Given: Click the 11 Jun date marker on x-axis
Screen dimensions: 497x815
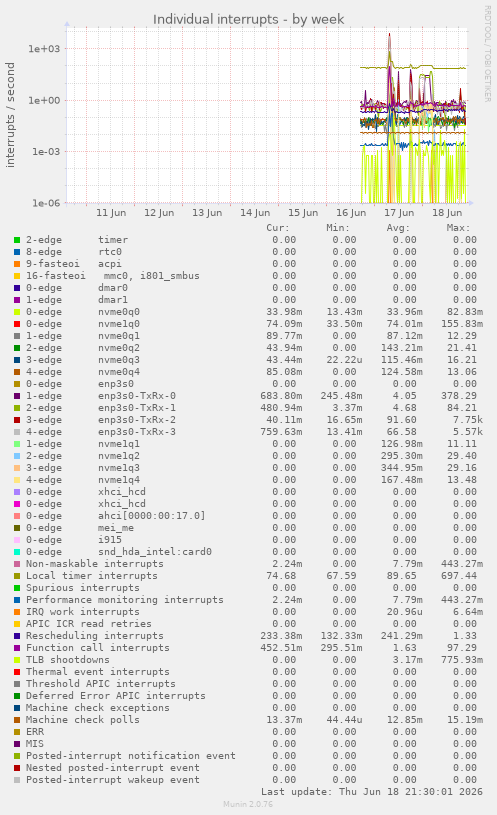Looking at the screenshot, I should point(111,213).
